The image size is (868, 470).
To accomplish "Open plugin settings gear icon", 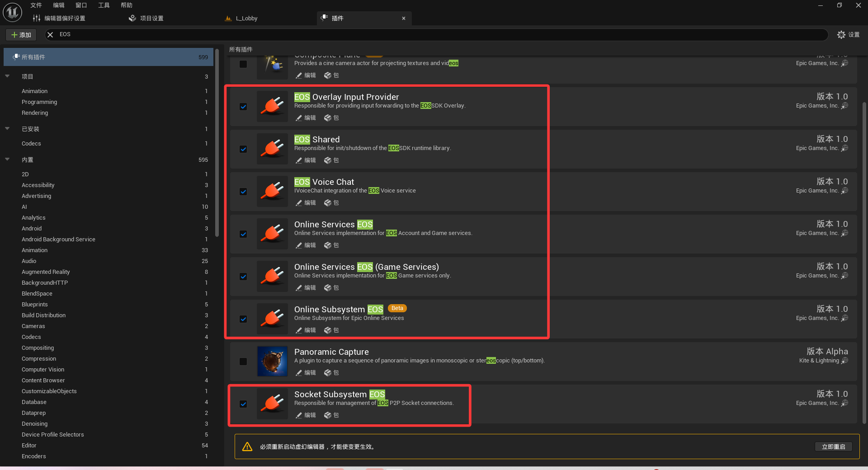I will (x=841, y=35).
